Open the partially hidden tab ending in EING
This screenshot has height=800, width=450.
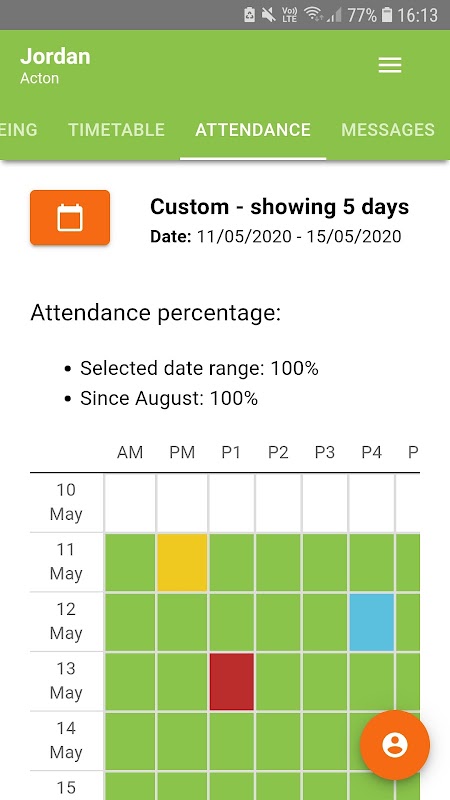[x=19, y=130]
